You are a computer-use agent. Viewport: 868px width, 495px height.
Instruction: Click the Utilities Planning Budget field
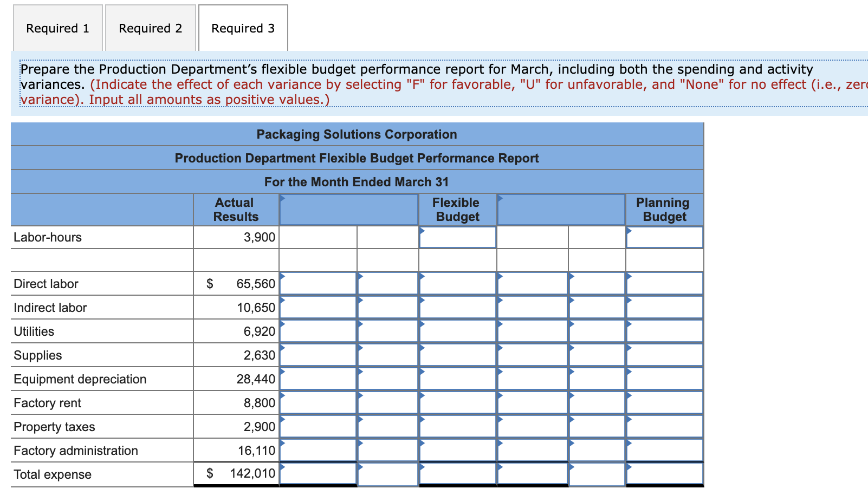click(665, 331)
